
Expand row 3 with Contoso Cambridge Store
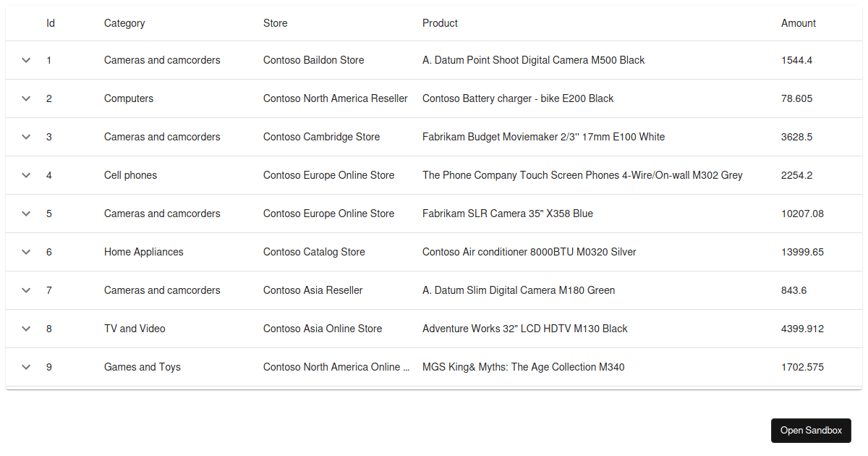pos(26,137)
